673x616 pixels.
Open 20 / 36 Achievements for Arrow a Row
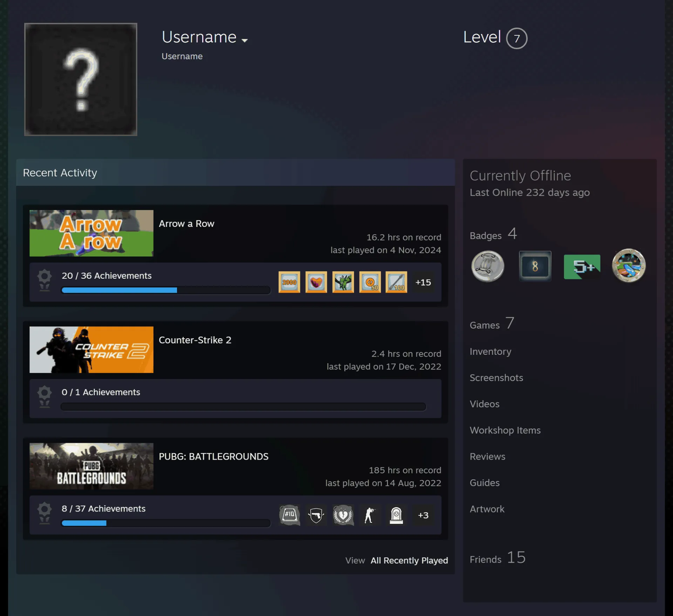107,276
